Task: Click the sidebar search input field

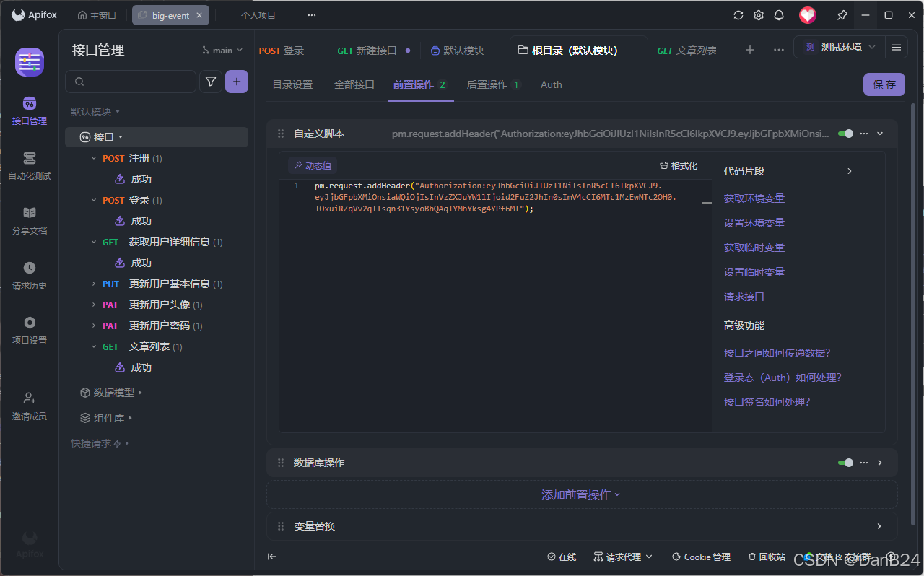Action: [131, 82]
